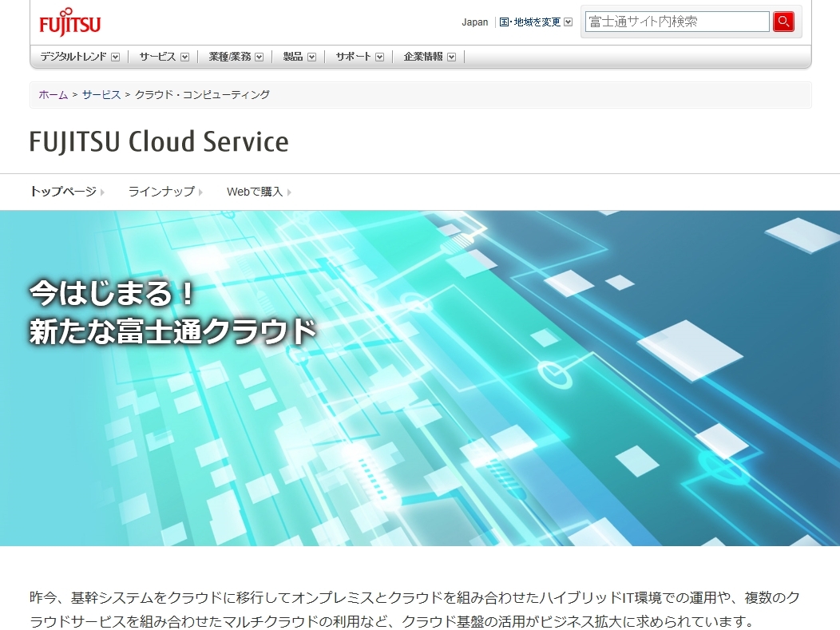
Task: Open the サービス navigation menu
Action: (x=157, y=57)
